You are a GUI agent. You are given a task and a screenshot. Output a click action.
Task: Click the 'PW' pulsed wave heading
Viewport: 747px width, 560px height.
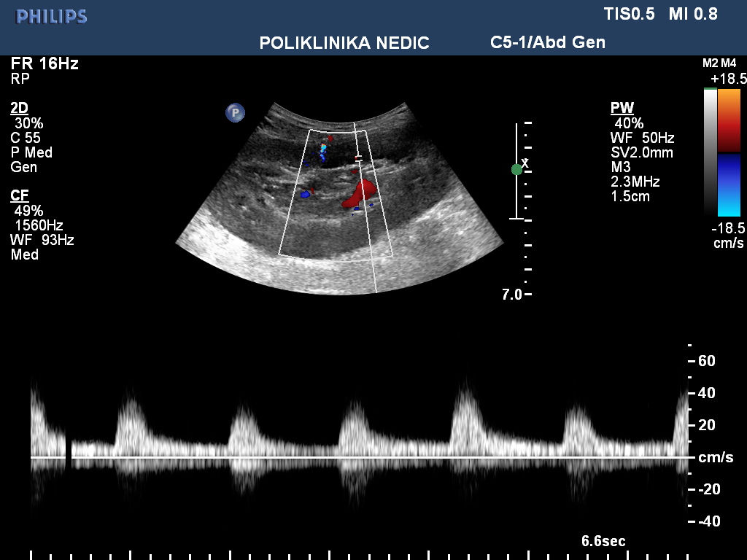(622, 108)
